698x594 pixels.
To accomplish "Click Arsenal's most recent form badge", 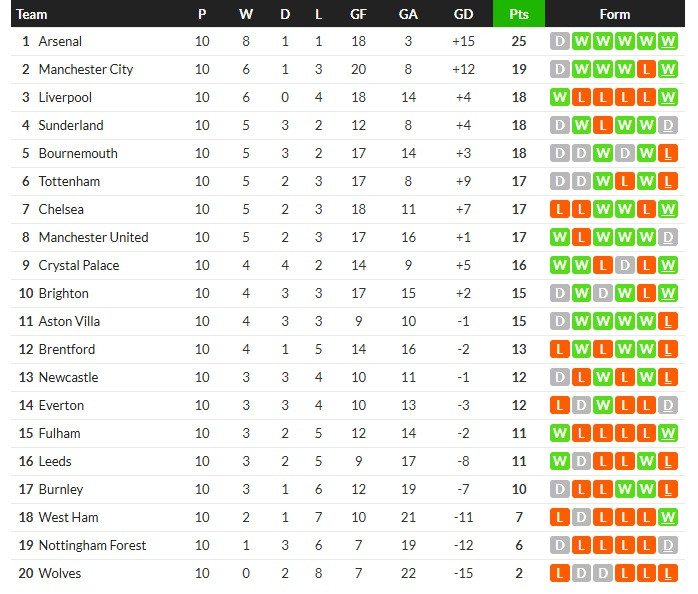I will pos(669,41).
